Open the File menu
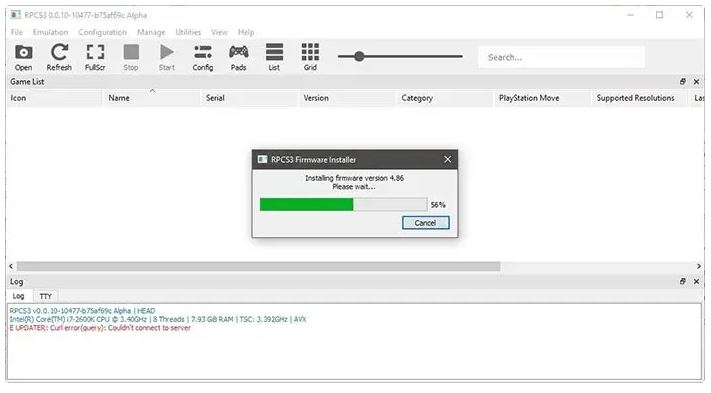This screenshot has width=711, height=393. [17, 32]
